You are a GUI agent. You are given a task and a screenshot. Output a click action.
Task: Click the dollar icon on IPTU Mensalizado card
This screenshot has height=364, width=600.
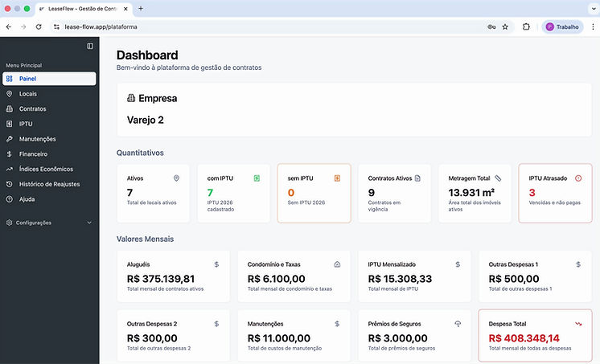[458, 264]
